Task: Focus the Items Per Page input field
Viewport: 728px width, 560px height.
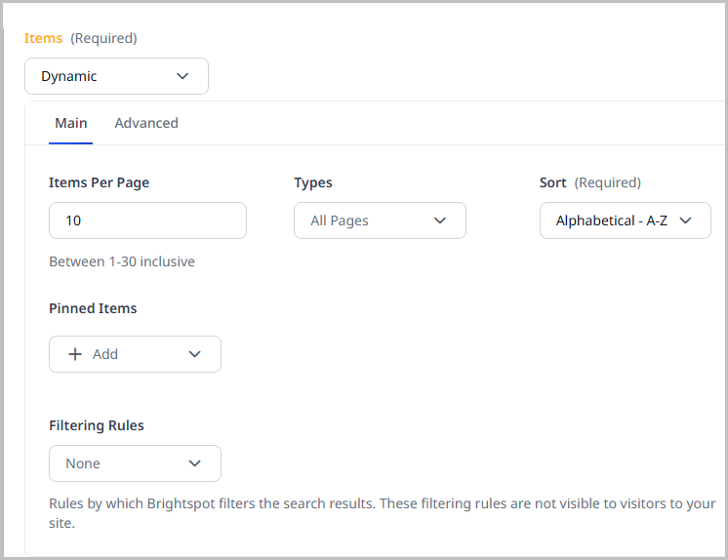Action: [147, 220]
